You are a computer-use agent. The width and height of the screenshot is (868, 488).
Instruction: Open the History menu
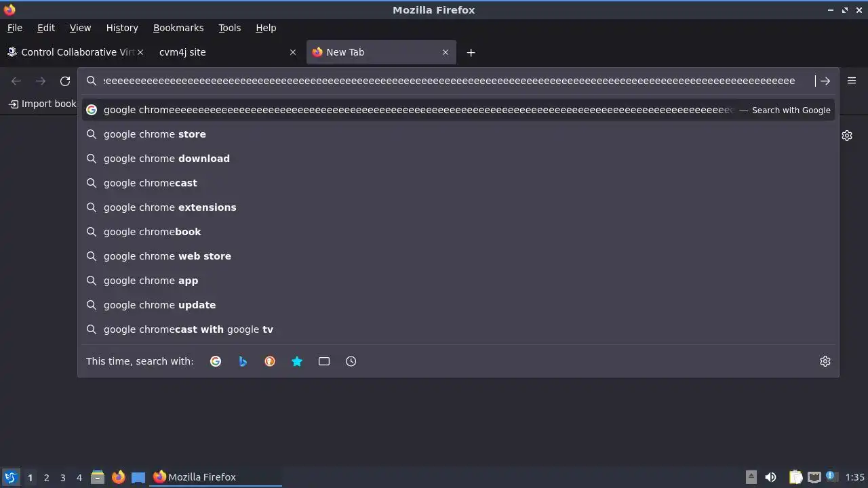click(x=122, y=28)
